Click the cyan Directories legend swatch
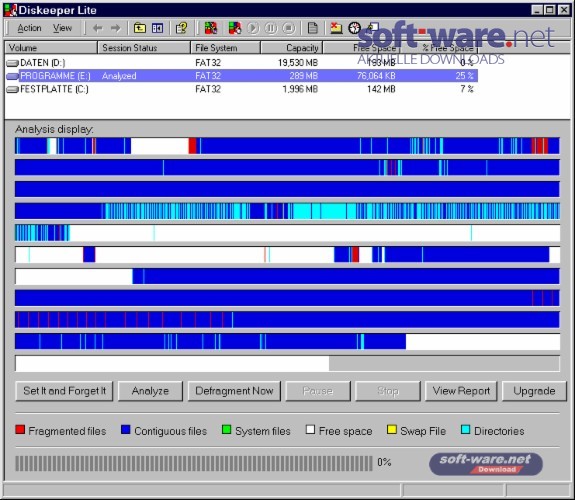 [x=465, y=430]
